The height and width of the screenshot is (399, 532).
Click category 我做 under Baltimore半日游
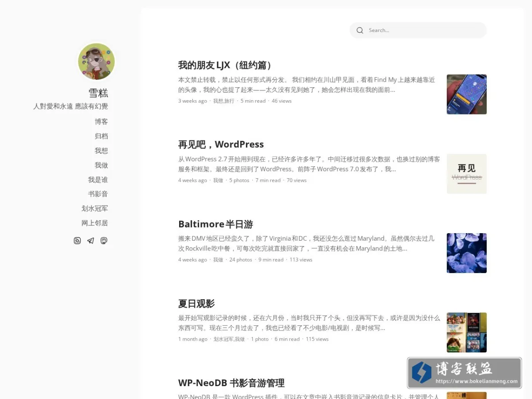[218, 260]
